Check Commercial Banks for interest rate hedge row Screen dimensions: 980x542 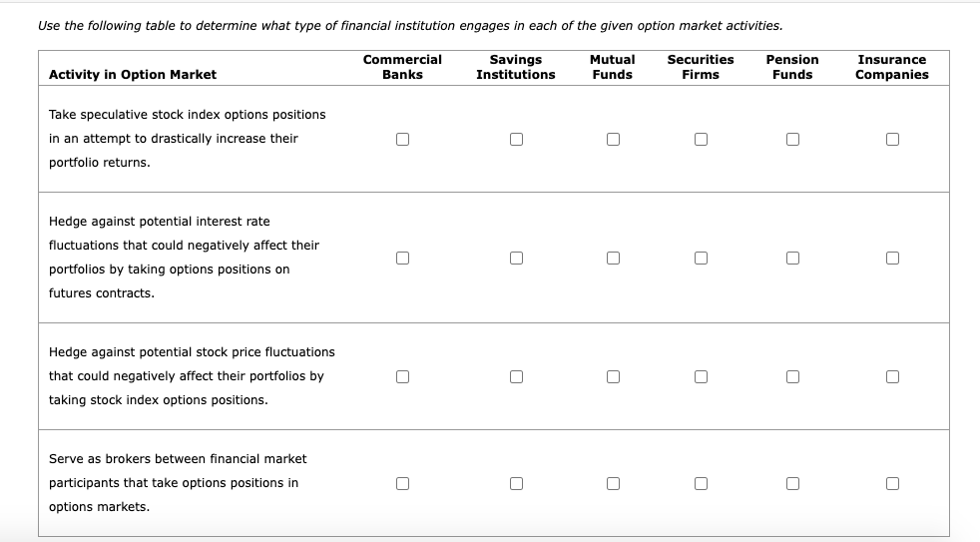coord(402,258)
